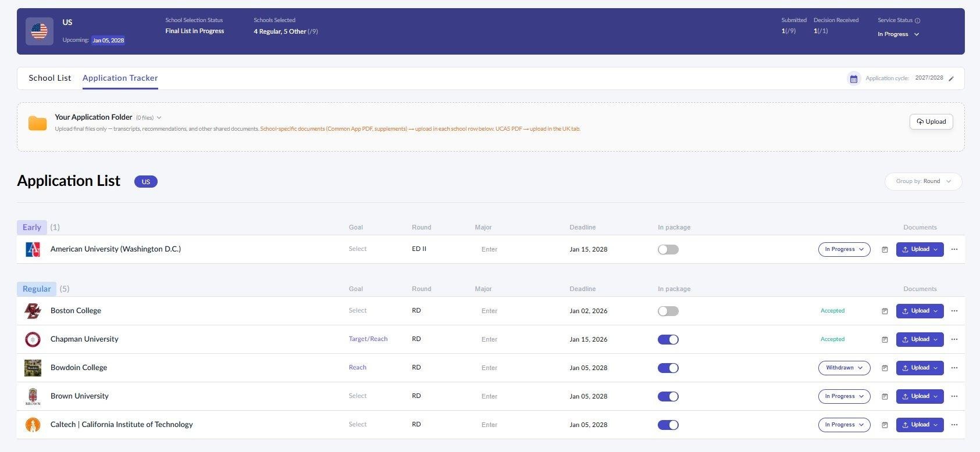The image size is (980, 452).
Task: Open more options for Boston College row
Action: click(x=954, y=311)
